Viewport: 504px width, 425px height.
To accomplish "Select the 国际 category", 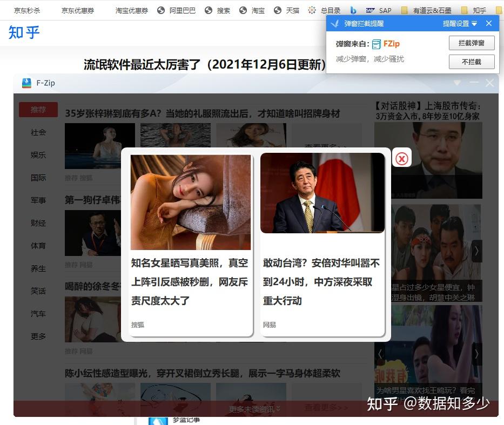I will coord(38,178).
